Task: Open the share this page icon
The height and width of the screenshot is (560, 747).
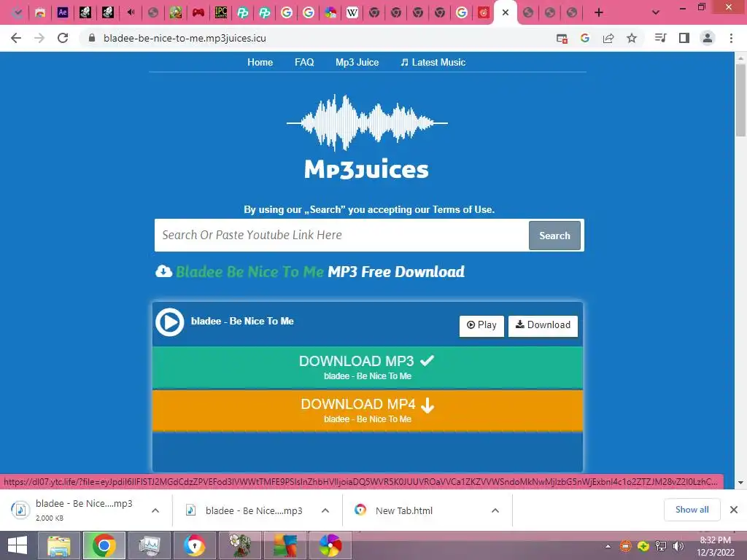Action: tap(608, 38)
